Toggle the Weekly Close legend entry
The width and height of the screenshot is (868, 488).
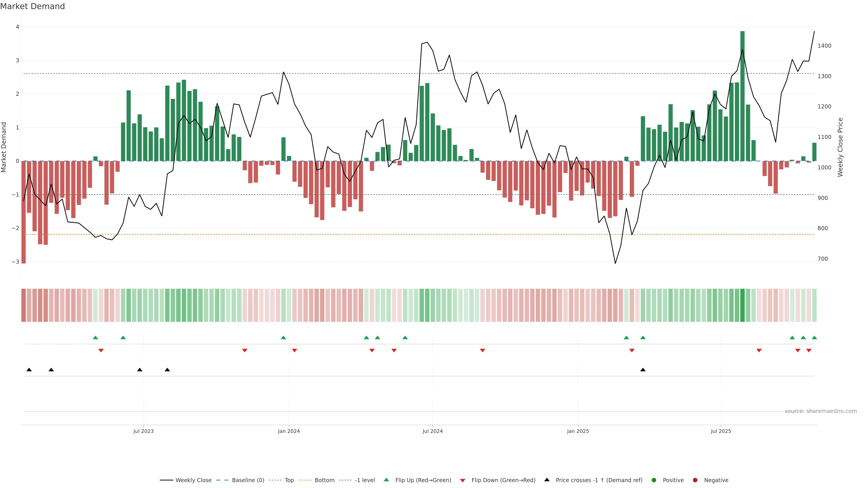pyautogui.click(x=193, y=480)
